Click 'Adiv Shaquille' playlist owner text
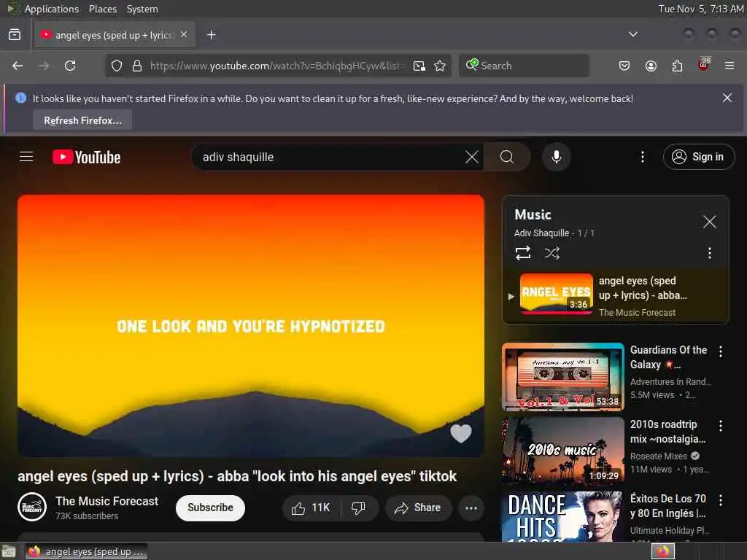Image resolution: width=747 pixels, height=560 pixels. [541, 233]
